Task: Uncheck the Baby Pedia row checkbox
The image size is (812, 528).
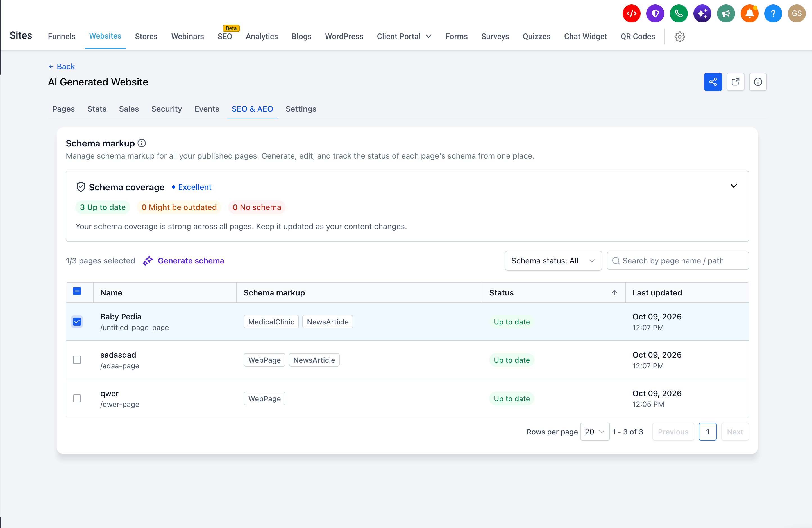Action: pos(77,322)
